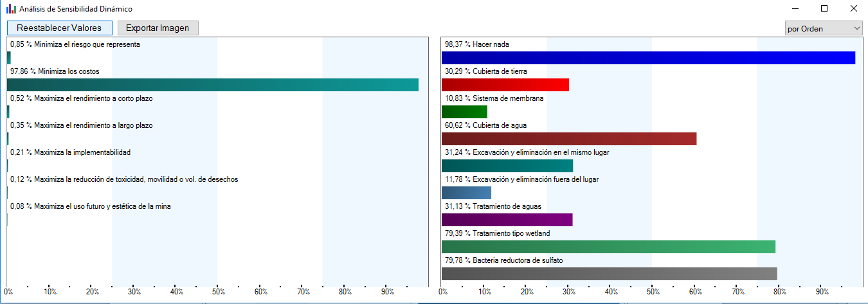Click the teal 'Excavación y eliminación en el mismo lugar' bar
The height and width of the screenshot is (304, 868).
(507, 166)
